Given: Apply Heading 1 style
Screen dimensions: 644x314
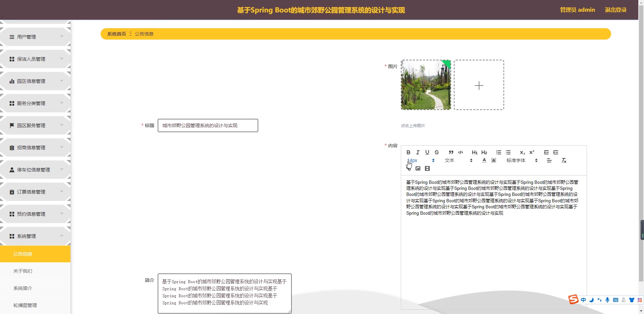Looking at the screenshot, I should (x=475, y=152).
